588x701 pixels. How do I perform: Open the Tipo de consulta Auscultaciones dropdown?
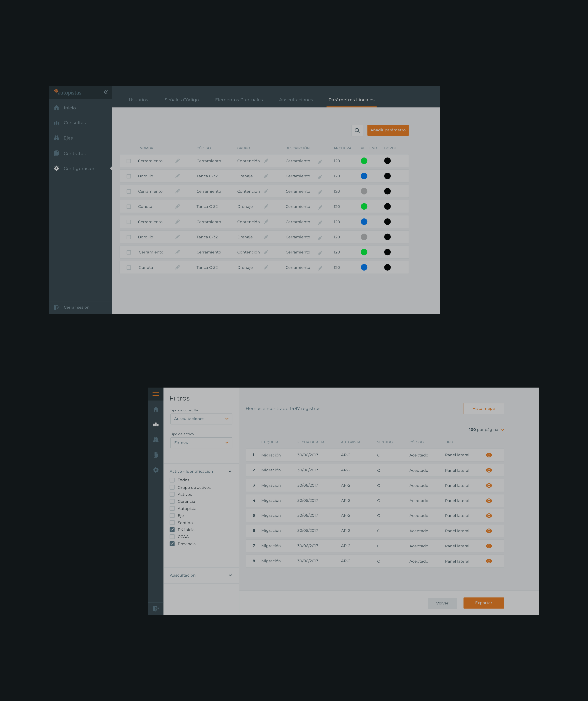[201, 419]
